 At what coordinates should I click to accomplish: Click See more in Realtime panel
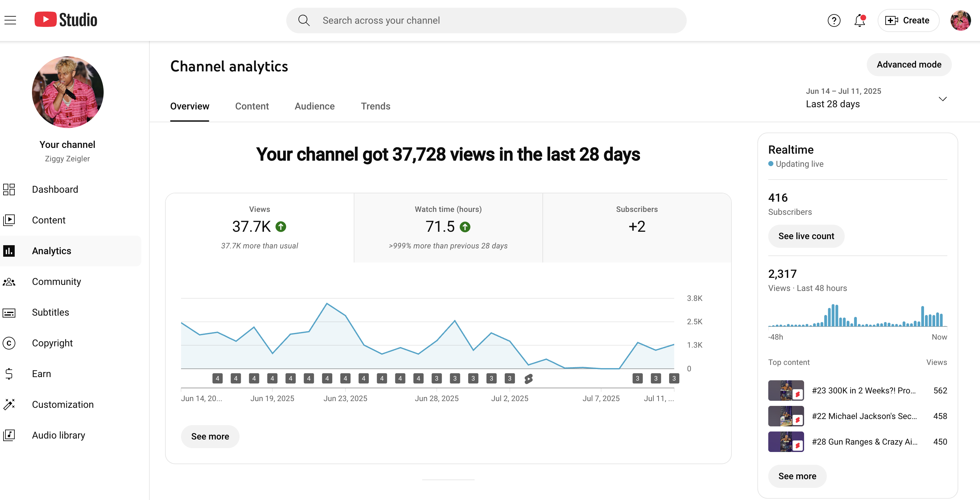tap(797, 476)
